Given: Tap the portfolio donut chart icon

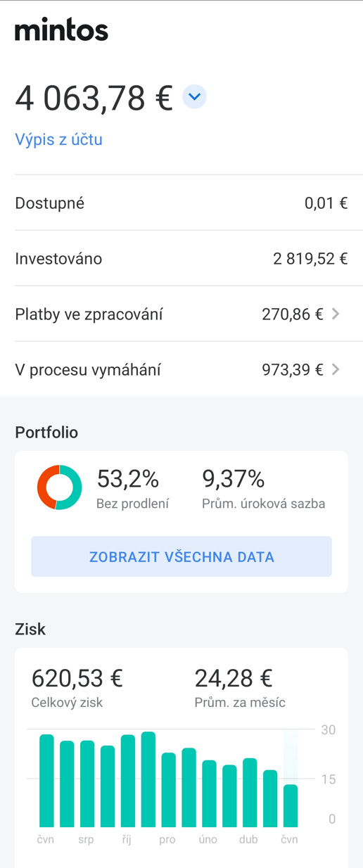Looking at the screenshot, I should 60,487.
